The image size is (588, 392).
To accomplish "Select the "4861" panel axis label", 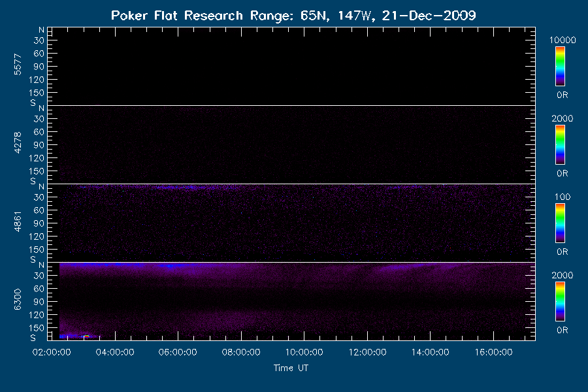I will click(x=18, y=221).
